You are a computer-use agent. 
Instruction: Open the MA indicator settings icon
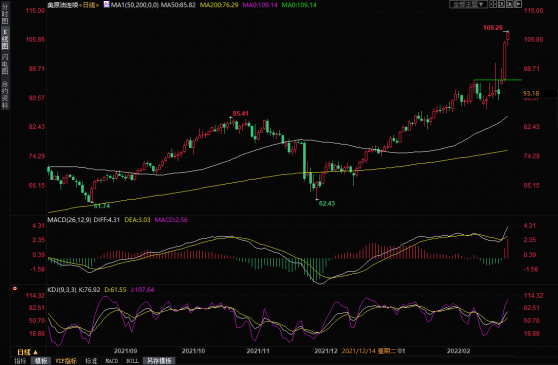106,4
